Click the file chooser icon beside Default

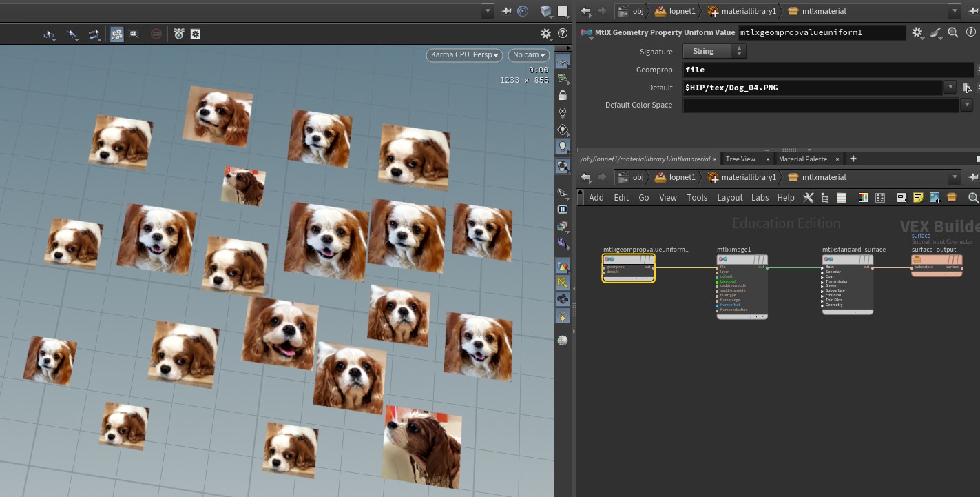point(967,88)
